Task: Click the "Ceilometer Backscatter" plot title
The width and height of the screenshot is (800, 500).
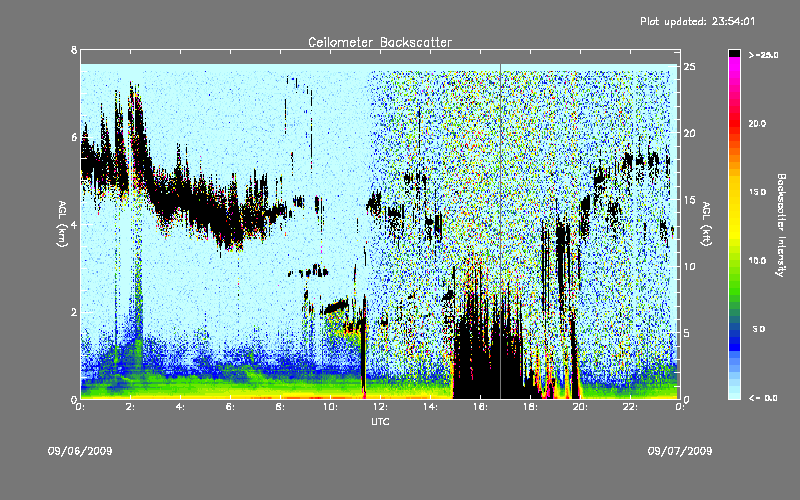Action: tap(380, 42)
